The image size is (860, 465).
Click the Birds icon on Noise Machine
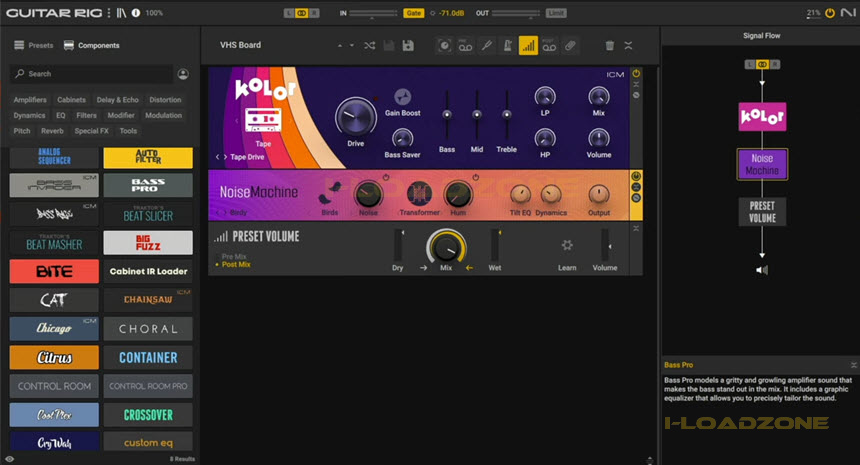tap(330, 193)
